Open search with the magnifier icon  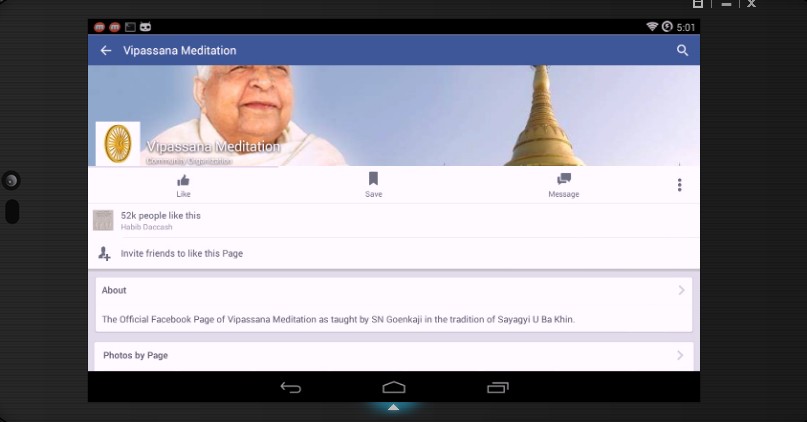682,50
